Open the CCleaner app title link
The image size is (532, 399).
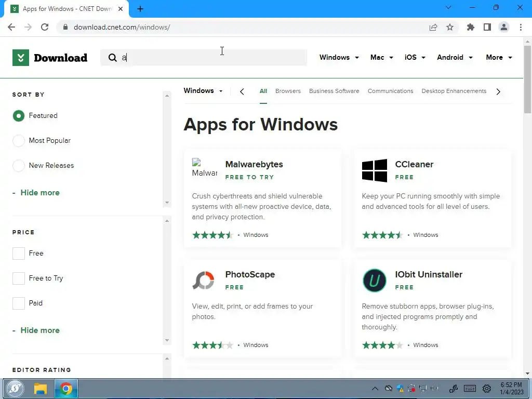tap(414, 164)
